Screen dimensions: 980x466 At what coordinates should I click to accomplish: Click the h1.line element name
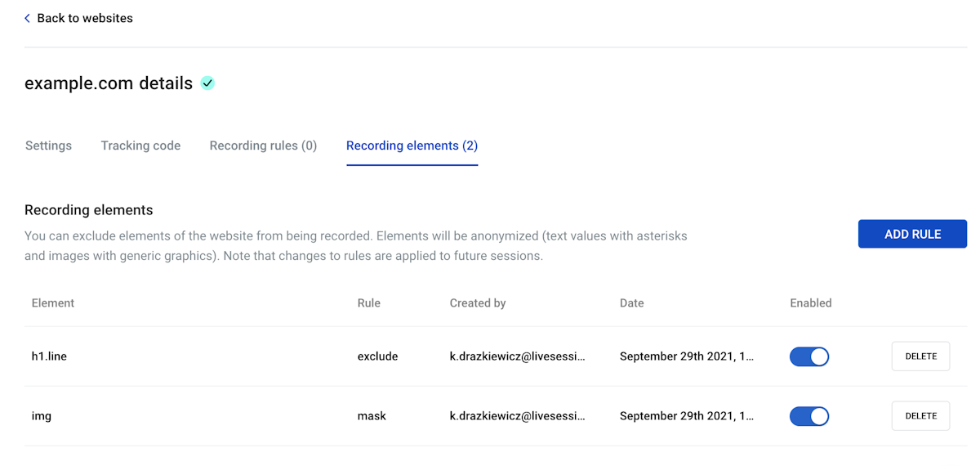49,356
